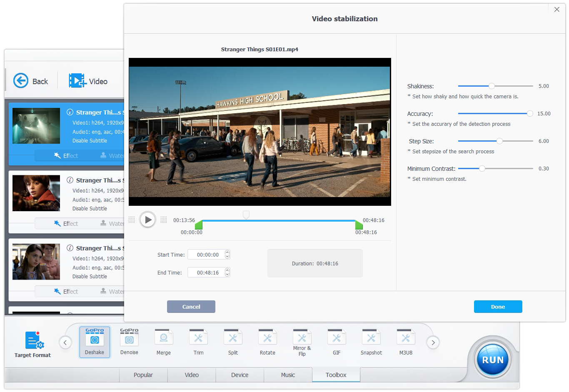This screenshot has width=569, height=392.
Task: Click the End Time input field
Action: click(209, 272)
